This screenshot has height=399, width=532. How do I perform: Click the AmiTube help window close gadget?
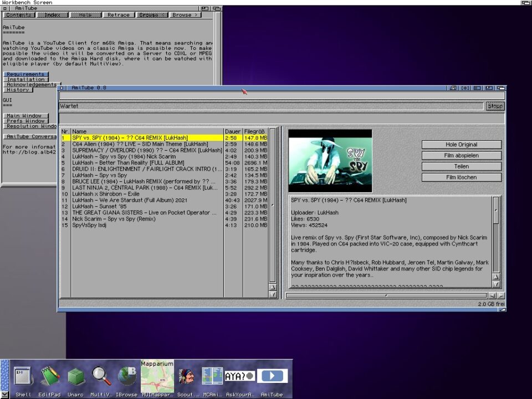coord(5,8)
